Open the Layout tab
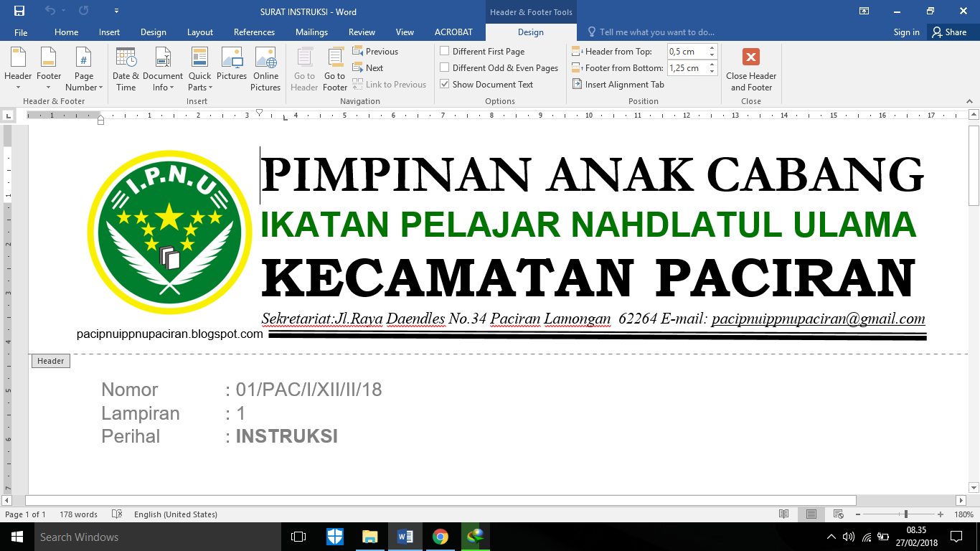This screenshot has width=980, height=551. [200, 32]
